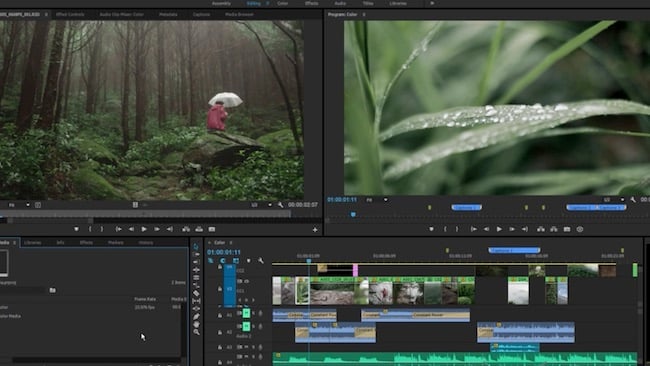Click the Source monitor scrub bar
This screenshot has height=366, width=650.
(x=145, y=214)
